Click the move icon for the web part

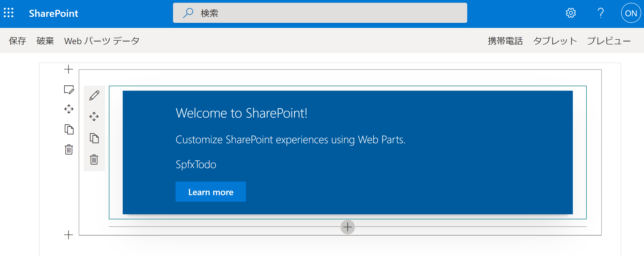[x=94, y=116]
